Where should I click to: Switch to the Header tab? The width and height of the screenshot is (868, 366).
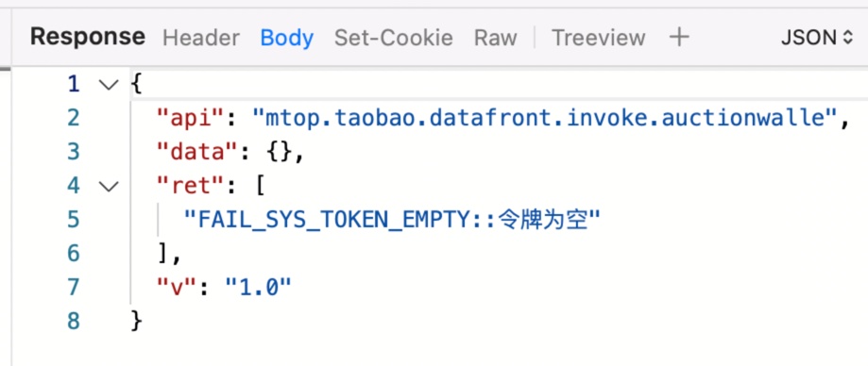[x=201, y=38]
